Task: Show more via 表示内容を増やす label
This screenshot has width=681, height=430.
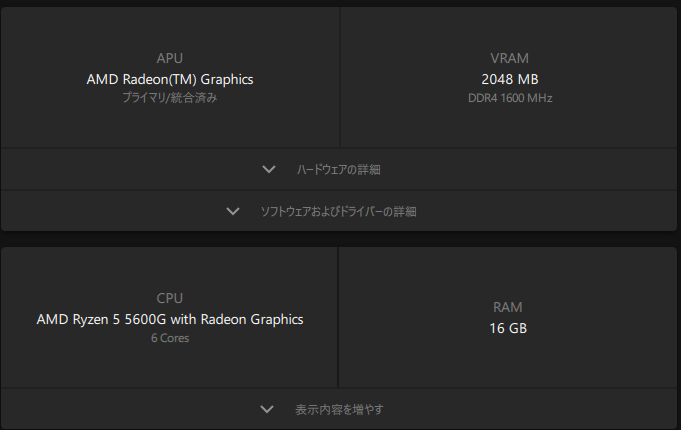Action: [x=339, y=409]
